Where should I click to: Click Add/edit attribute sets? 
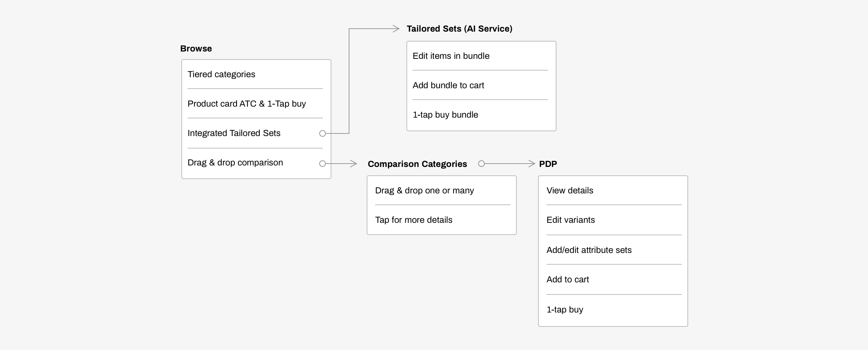pos(589,250)
